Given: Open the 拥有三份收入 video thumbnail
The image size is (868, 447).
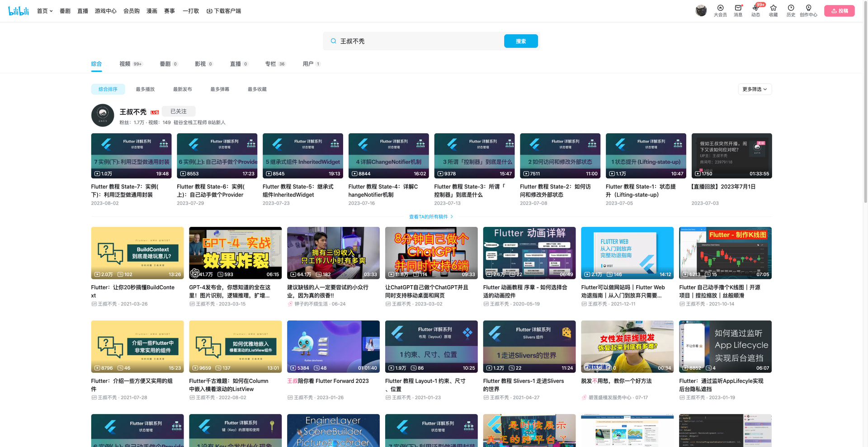Looking at the screenshot, I should 334,253.
